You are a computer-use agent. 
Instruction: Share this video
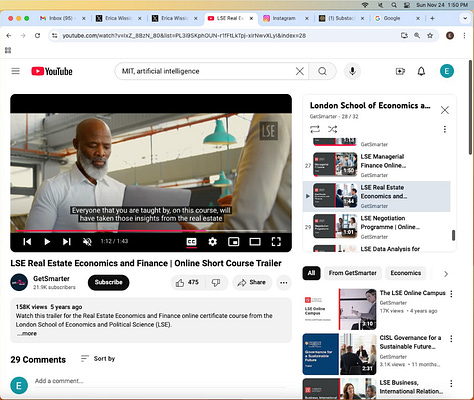click(x=252, y=283)
